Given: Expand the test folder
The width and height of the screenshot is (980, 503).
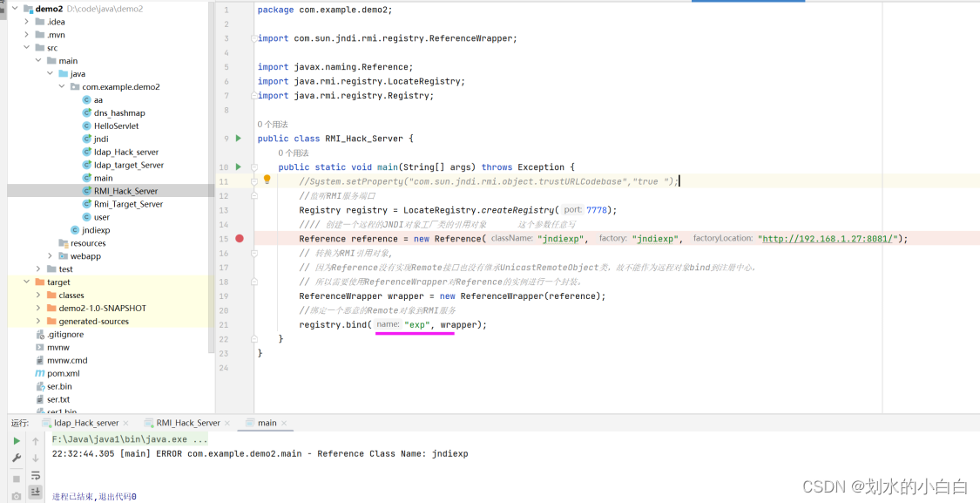Looking at the screenshot, I should (38, 269).
